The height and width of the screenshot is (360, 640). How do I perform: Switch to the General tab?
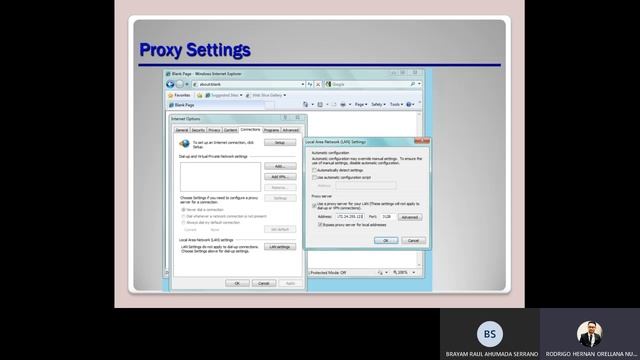(x=182, y=130)
